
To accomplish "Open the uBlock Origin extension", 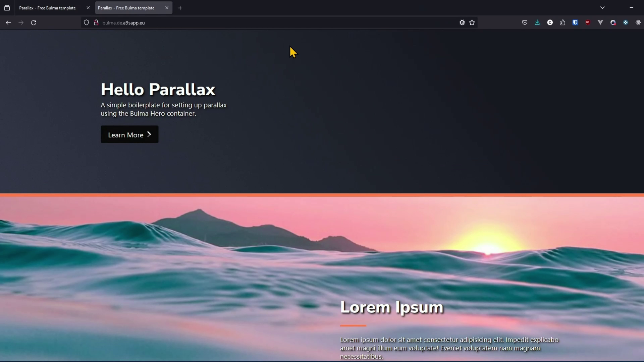I will tap(588, 22).
